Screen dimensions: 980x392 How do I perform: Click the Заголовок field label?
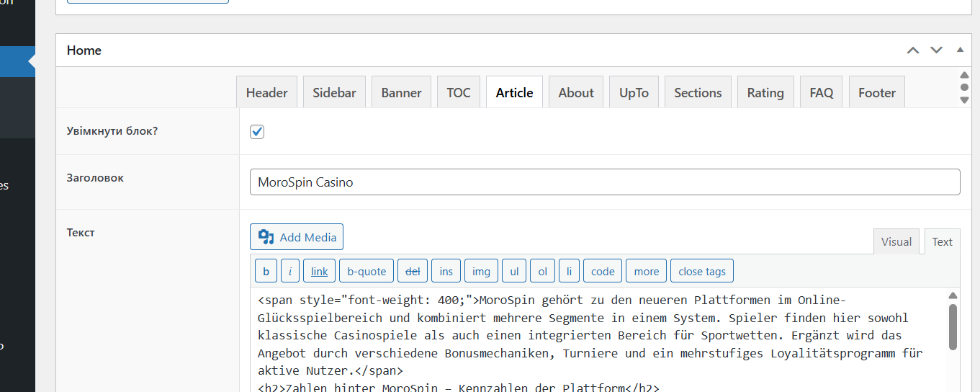point(95,177)
